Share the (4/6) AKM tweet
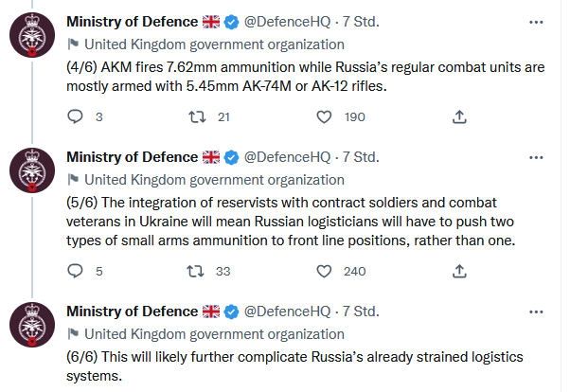 point(459,116)
